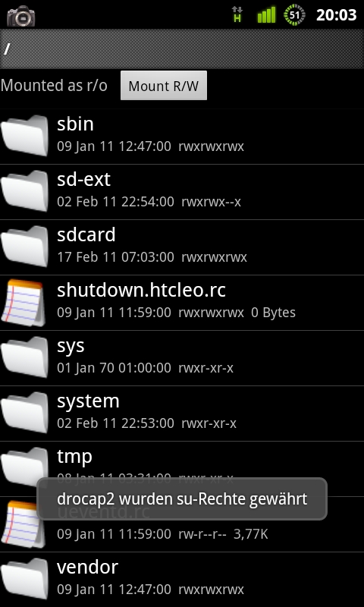
Task: Tap the green signal strength bars
Action: pyautogui.click(x=266, y=15)
